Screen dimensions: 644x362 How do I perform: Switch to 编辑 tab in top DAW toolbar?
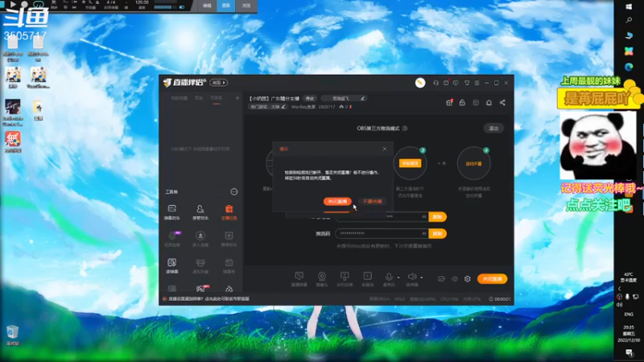click(x=208, y=6)
